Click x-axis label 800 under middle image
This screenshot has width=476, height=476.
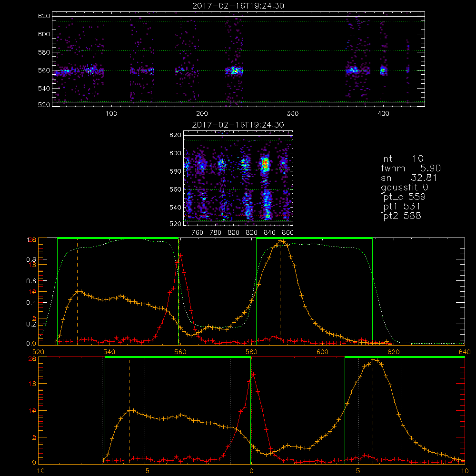[x=233, y=233]
